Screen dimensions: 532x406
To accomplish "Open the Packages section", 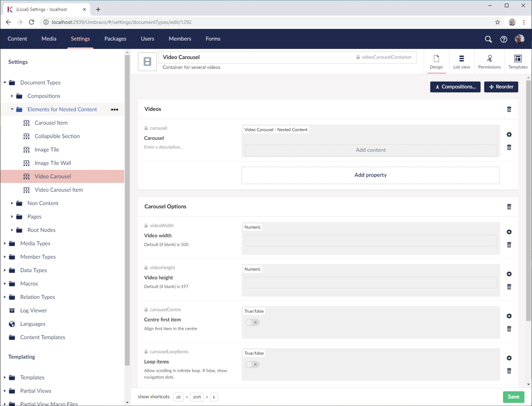I will pyautogui.click(x=115, y=39).
